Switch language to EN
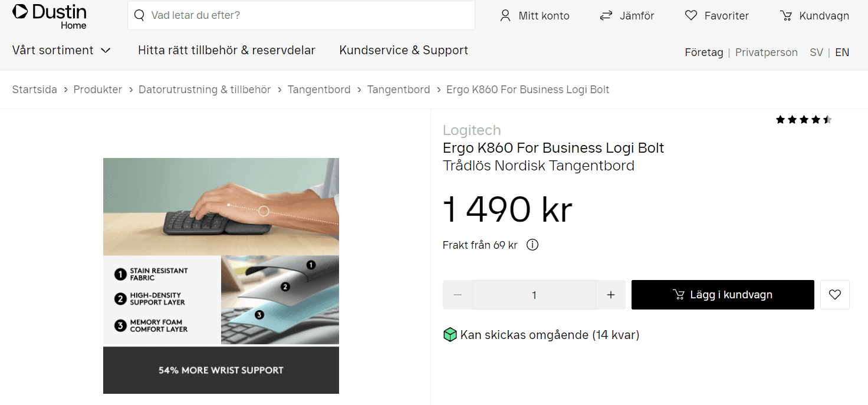The width and height of the screenshot is (868, 405). pos(842,52)
